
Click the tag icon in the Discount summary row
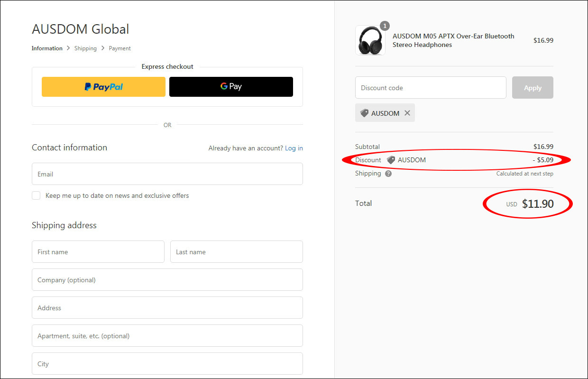(x=391, y=160)
